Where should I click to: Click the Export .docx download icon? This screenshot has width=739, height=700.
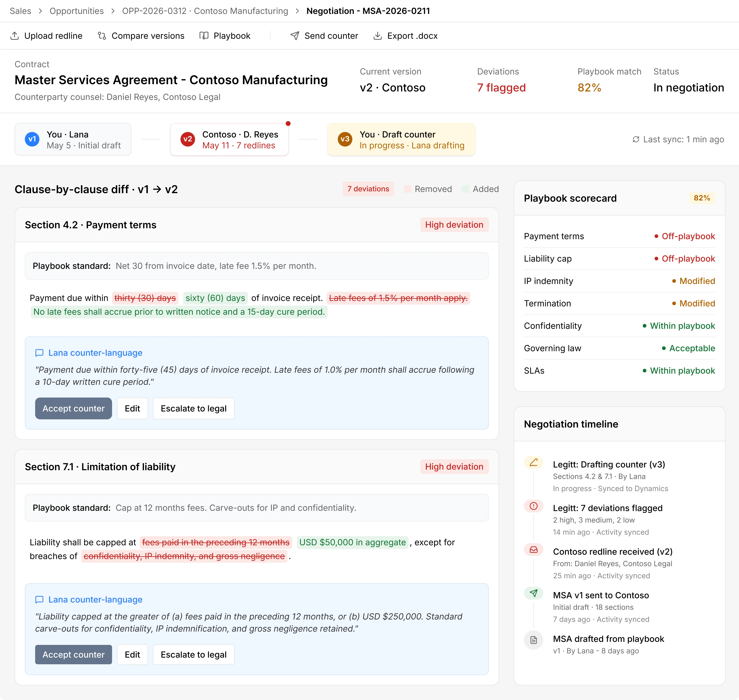tap(378, 36)
